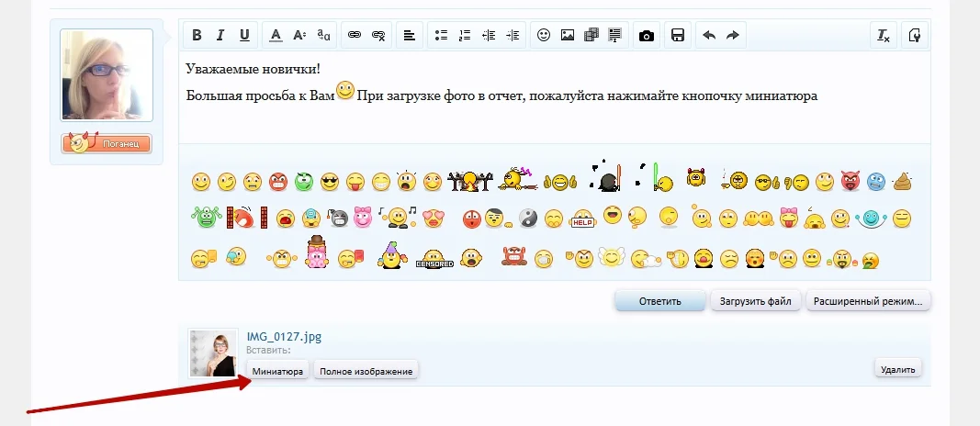Insert a hyperlink with the link icon
980x426 pixels.
point(355,35)
